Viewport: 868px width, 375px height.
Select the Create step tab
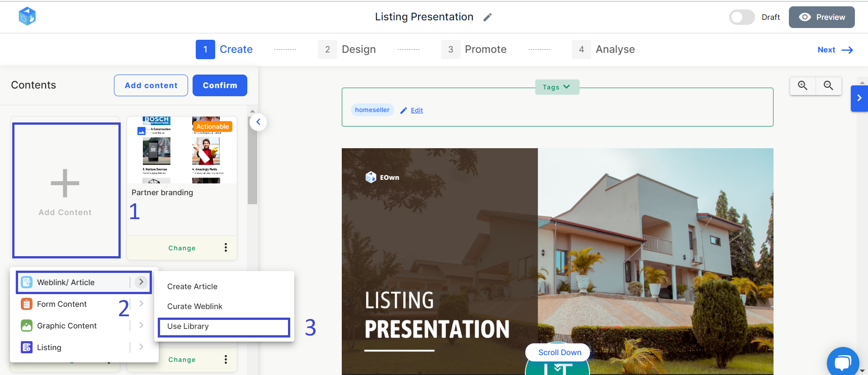224,49
